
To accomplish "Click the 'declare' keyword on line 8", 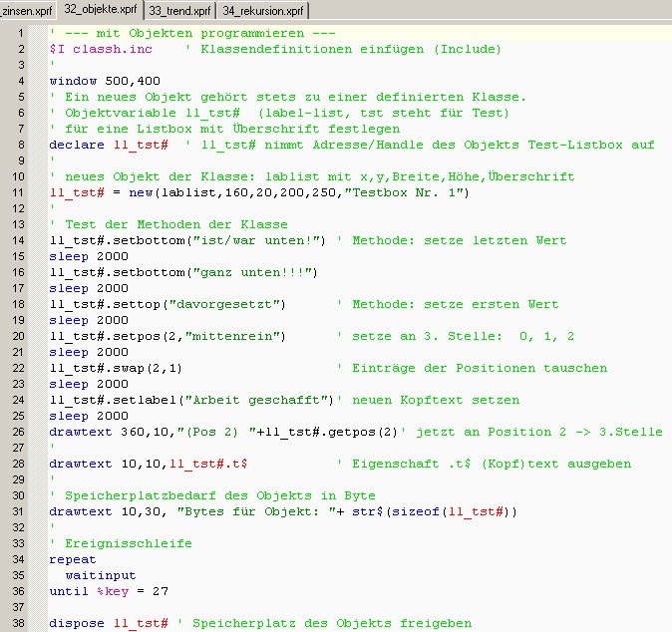I will click(x=77, y=145).
